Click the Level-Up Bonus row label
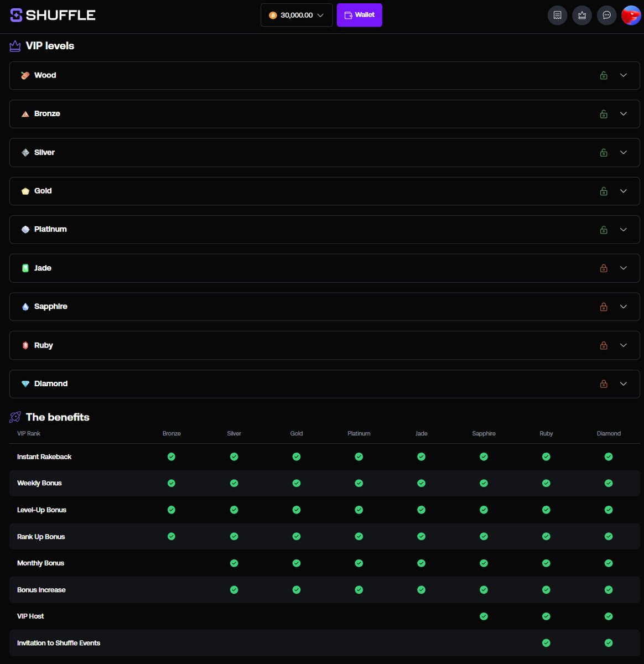 tap(41, 510)
